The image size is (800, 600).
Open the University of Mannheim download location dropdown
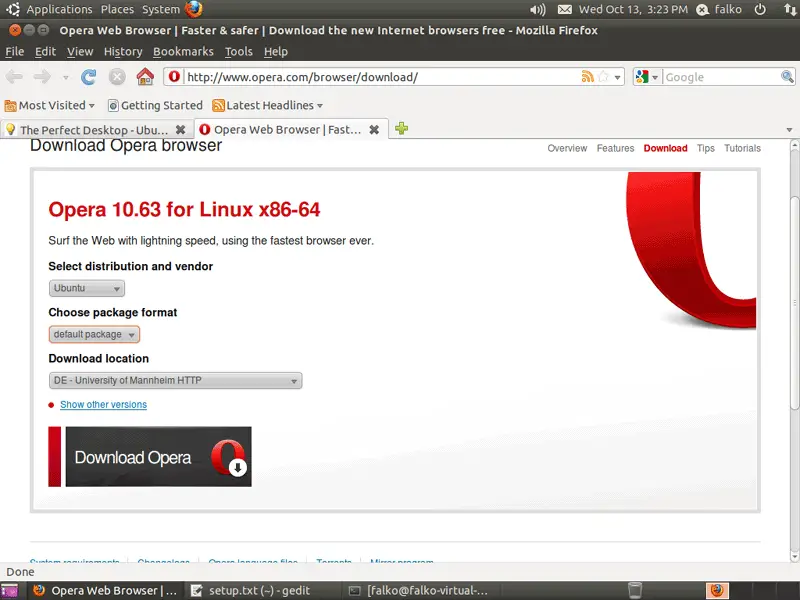pyautogui.click(x=175, y=381)
